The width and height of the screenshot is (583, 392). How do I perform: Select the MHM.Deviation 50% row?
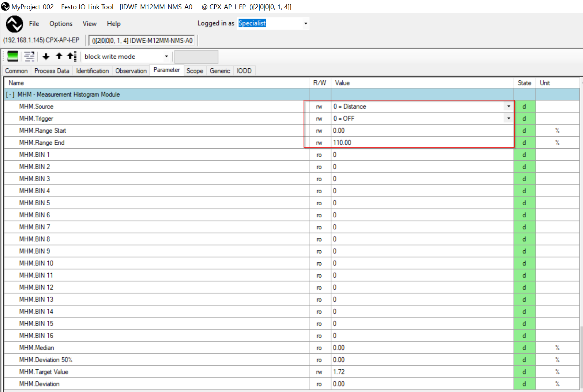click(291, 359)
